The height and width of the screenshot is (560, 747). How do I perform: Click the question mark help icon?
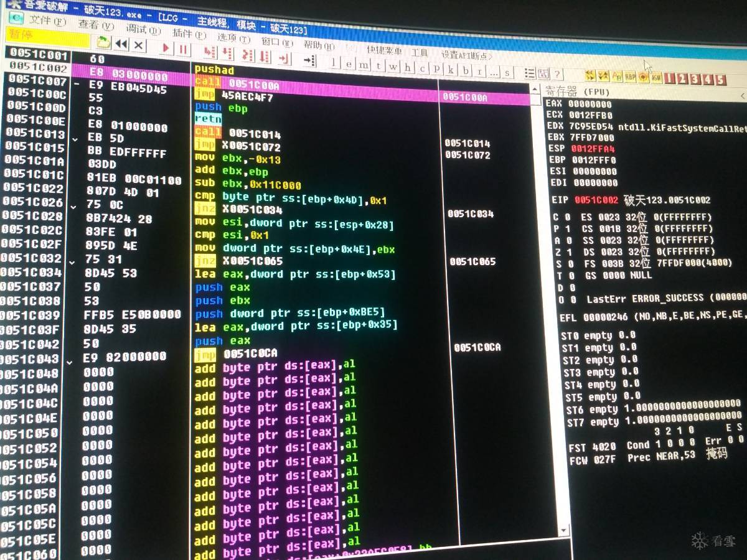coord(557,75)
